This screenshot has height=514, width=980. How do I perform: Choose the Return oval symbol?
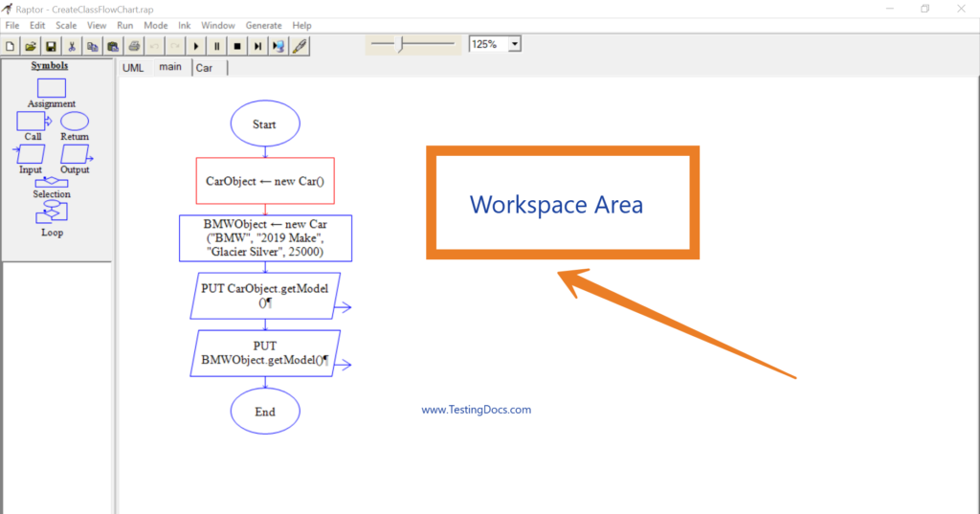75,121
